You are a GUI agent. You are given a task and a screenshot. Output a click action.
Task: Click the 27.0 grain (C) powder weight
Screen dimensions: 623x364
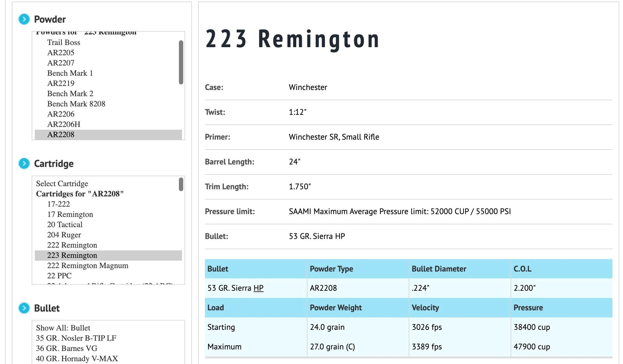pyautogui.click(x=332, y=347)
